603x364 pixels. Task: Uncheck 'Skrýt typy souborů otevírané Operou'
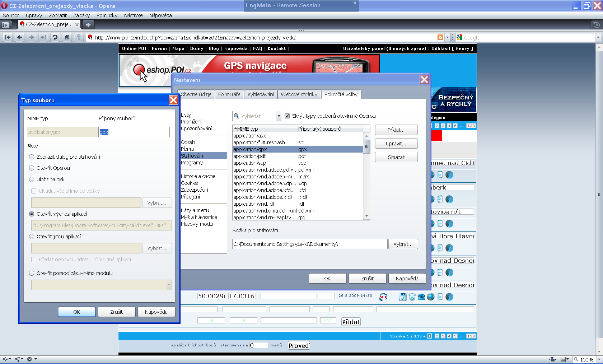click(287, 116)
